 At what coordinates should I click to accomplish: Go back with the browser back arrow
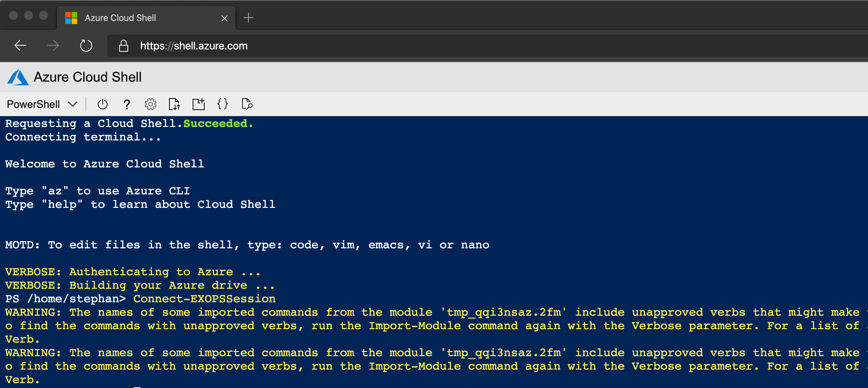click(20, 46)
